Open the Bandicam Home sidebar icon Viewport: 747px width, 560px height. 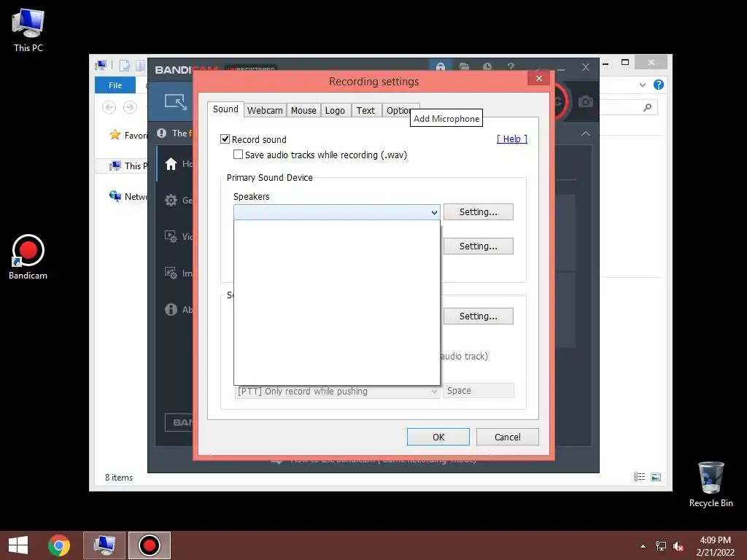pos(171,164)
